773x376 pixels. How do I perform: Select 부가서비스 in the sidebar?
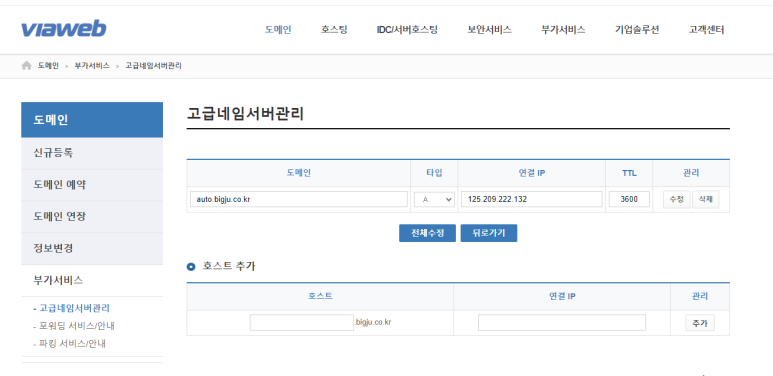(92, 280)
